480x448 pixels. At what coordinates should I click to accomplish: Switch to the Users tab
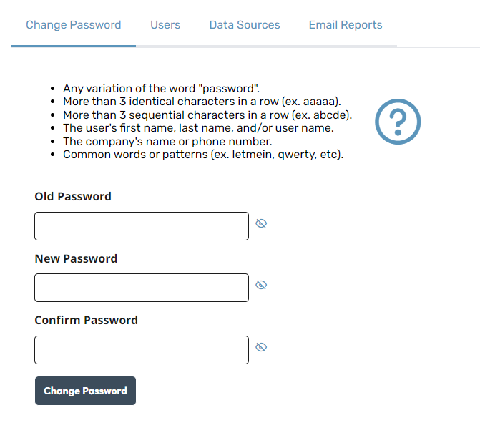click(x=165, y=25)
